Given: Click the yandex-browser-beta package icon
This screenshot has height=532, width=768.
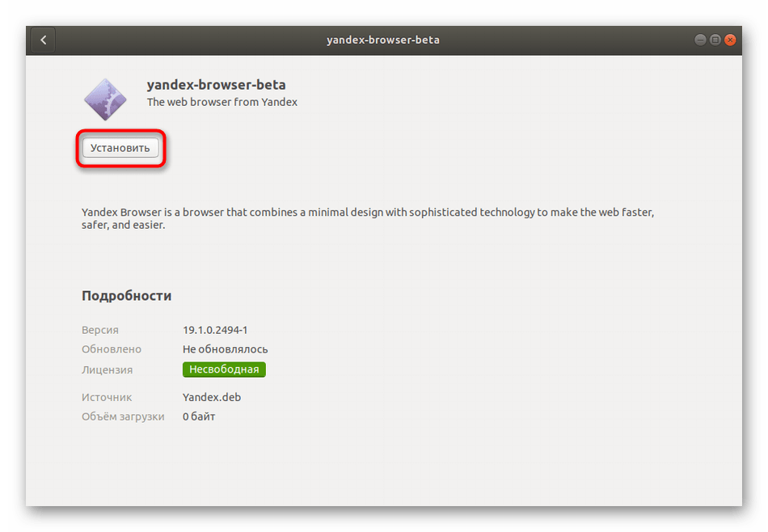Looking at the screenshot, I should coord(105,99).
